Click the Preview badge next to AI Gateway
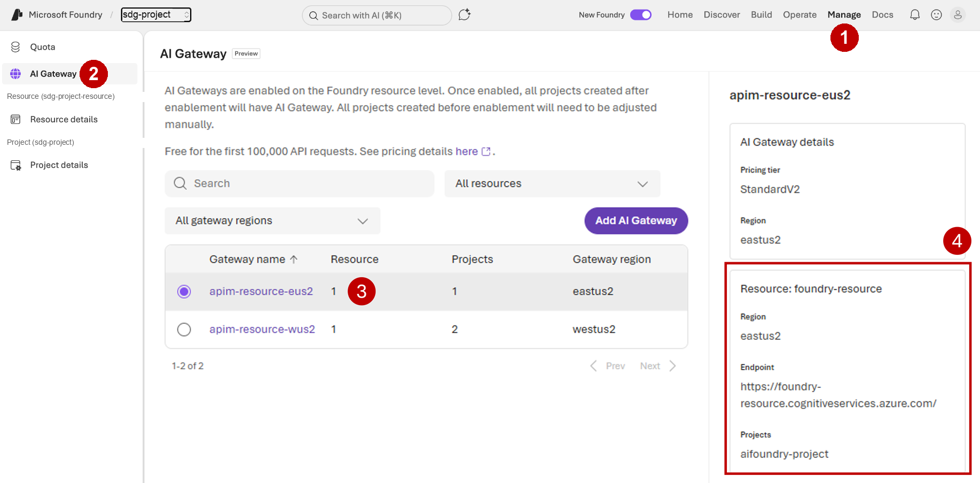The height and width of the screenshot is (483, 980). 246,54
